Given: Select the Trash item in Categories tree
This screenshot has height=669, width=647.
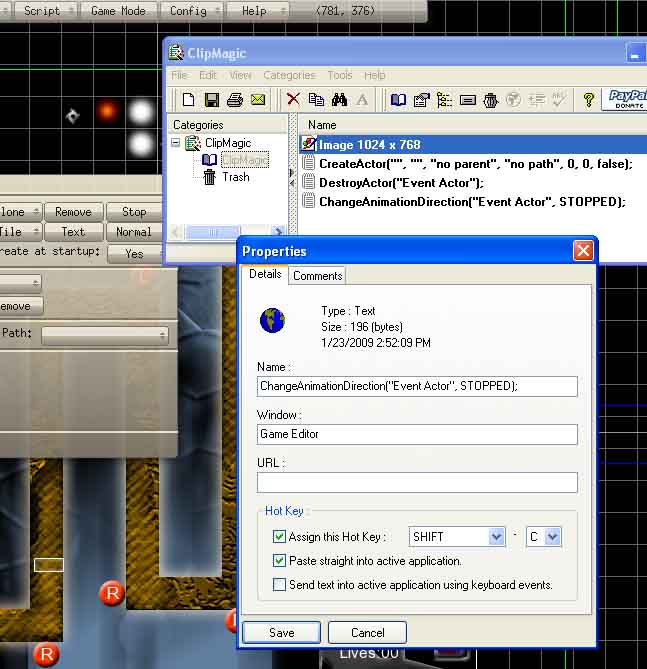Looking at the screenshot, I should (236, 177).
